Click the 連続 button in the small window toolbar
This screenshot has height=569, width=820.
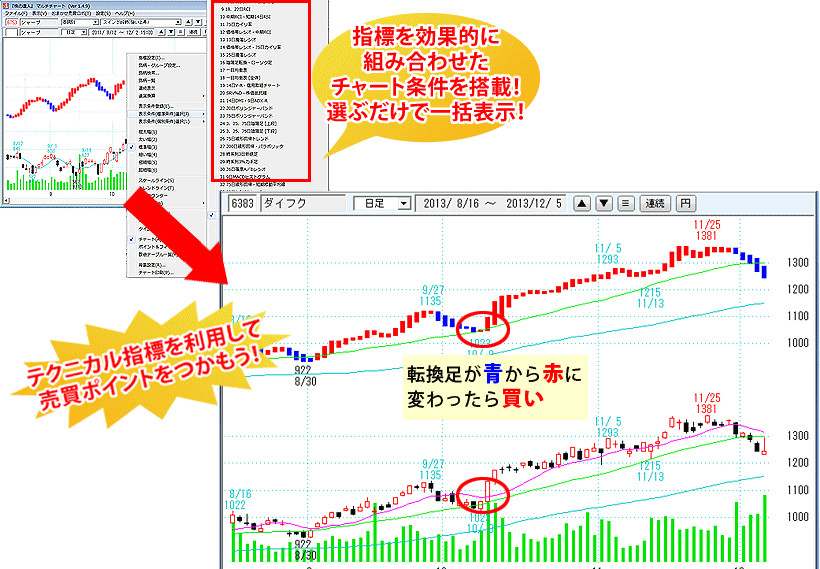(x=193, y=32)
